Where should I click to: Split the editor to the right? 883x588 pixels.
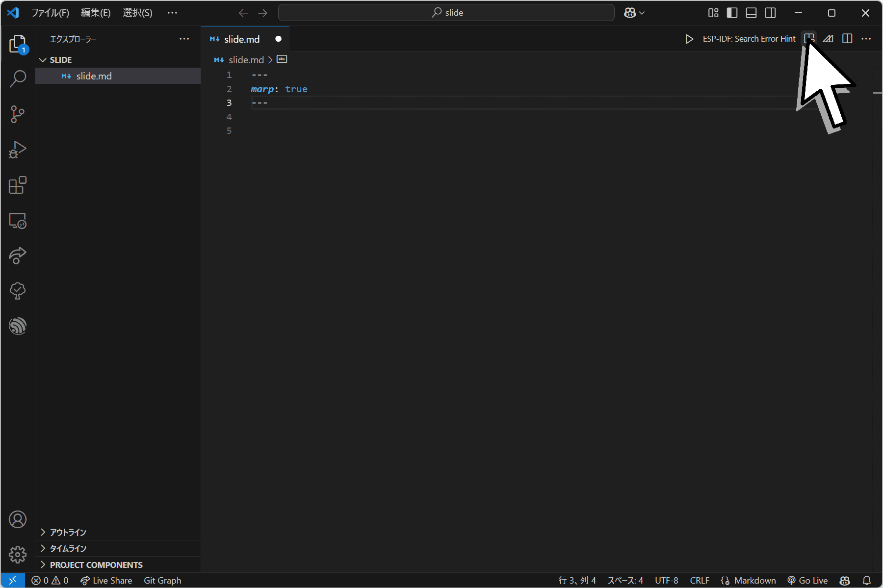(847, 39)
